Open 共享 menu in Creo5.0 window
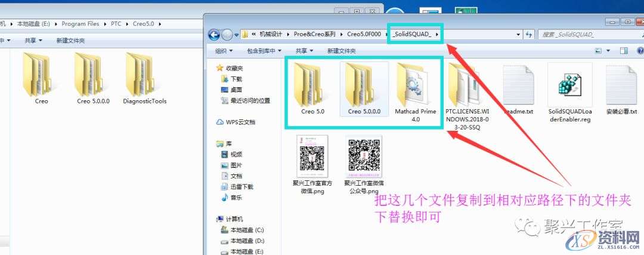Image resolution: width=644 pixels, height=255 pixels. pos(33,40)
